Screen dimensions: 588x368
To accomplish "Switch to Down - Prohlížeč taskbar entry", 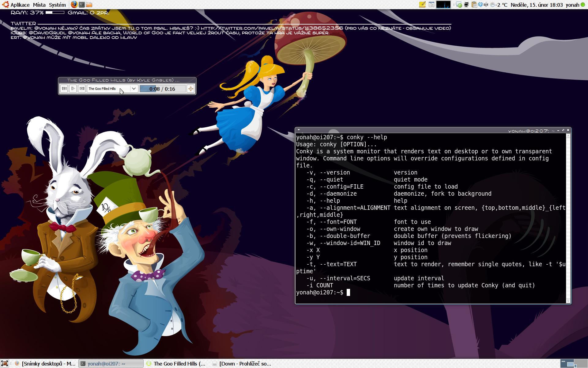I will click(x=242, y=364).
